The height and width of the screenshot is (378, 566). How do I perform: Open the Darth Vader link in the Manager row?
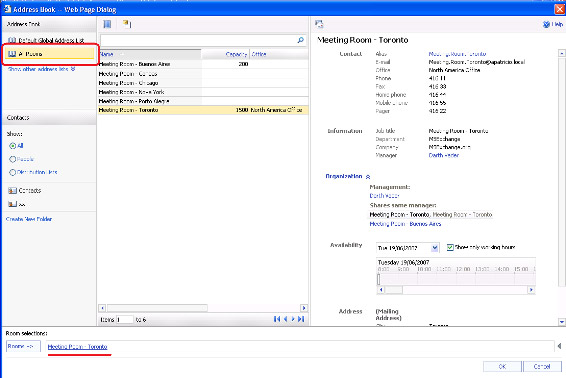point(444,155)
